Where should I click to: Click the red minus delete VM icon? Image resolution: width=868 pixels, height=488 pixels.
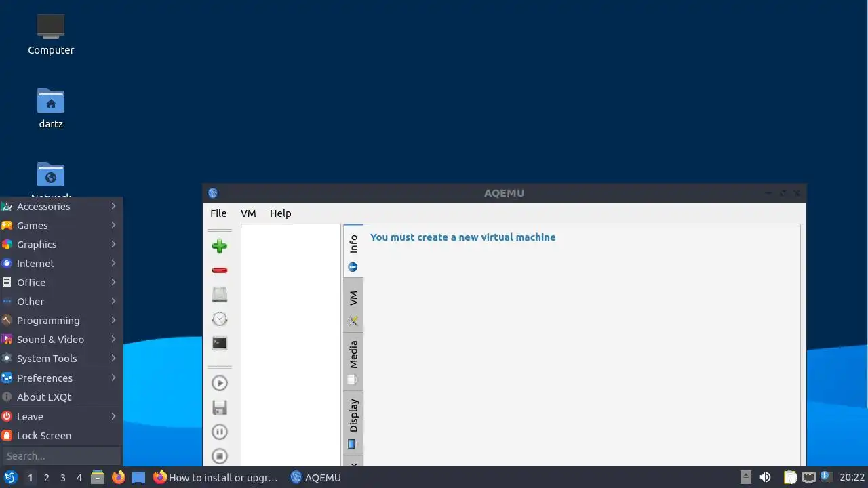coord(219,270)
